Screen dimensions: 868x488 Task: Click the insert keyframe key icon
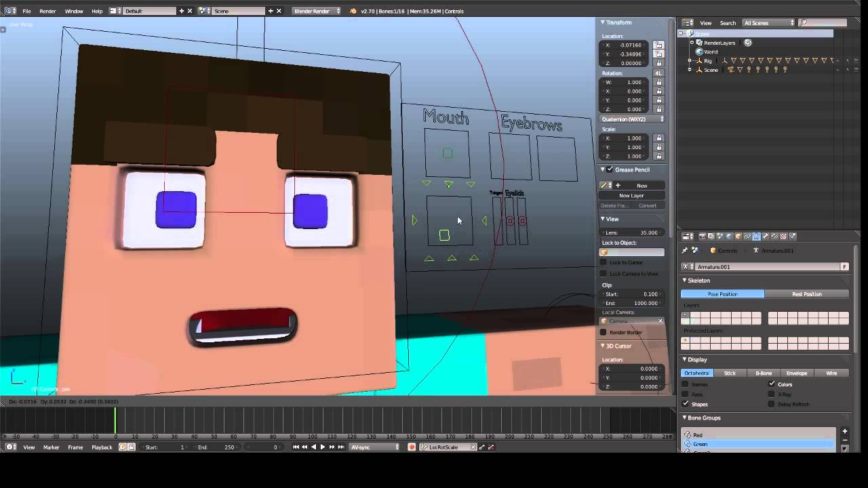click(x=481, y=447)
